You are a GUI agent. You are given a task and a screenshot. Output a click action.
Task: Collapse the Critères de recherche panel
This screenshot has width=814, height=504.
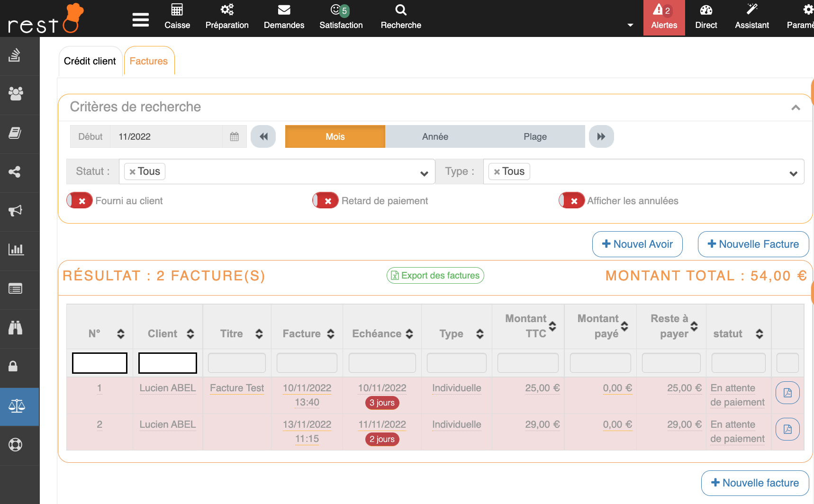(796, 108)
